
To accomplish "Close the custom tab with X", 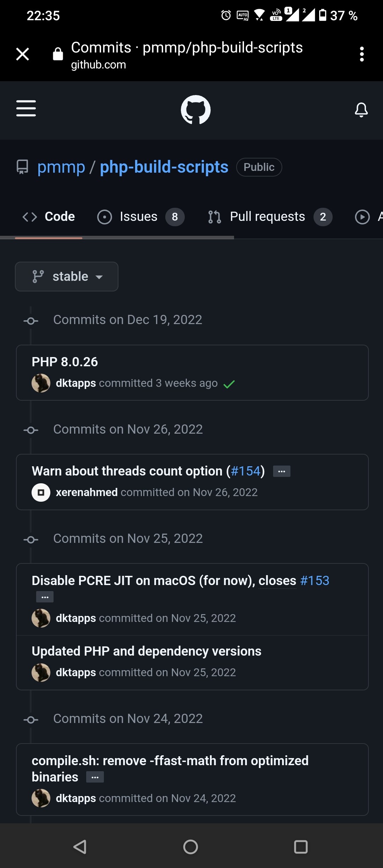I will [x=23, y=54].
